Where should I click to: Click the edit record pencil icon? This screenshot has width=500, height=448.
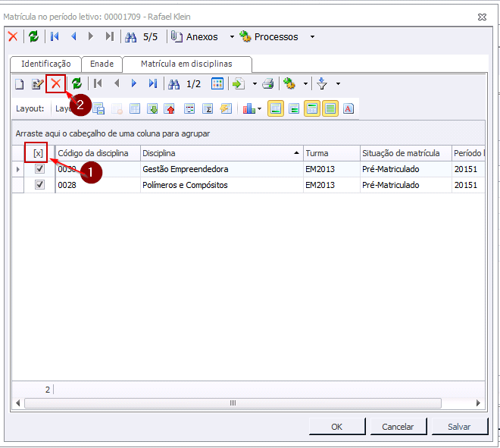tap(37, 84)
